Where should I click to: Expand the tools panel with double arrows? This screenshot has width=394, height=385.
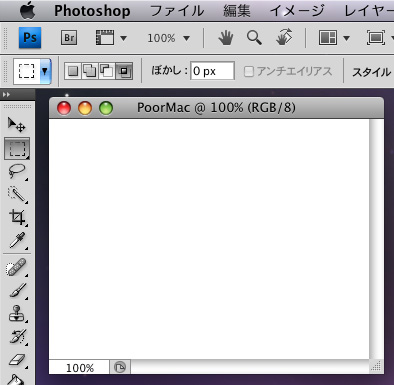pyautogui.click(x=6, y=95)
